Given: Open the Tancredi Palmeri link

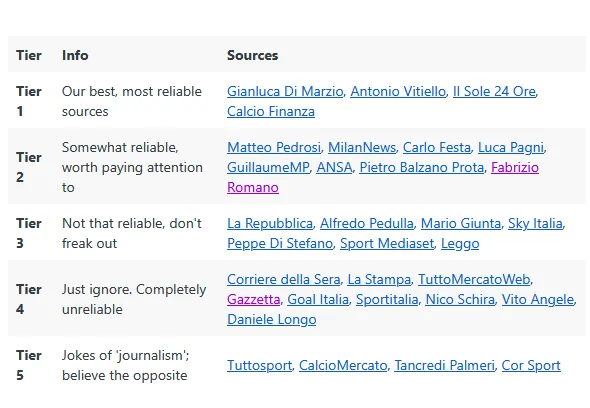Looking at the screenshot, I should coord(444,365).
